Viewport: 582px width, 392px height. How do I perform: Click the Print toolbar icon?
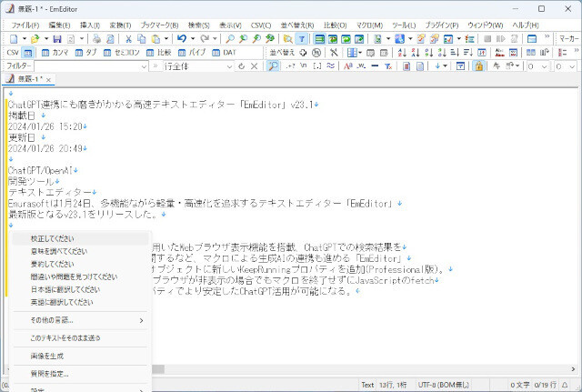tap(96, 38)
